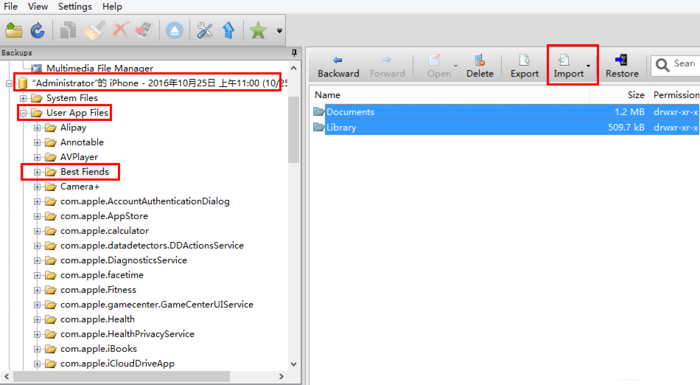Click the tree vertical scrollbar down arrow
Viewport: 700px width, 385px height.
pyautogui.click(x=294, y=364)
